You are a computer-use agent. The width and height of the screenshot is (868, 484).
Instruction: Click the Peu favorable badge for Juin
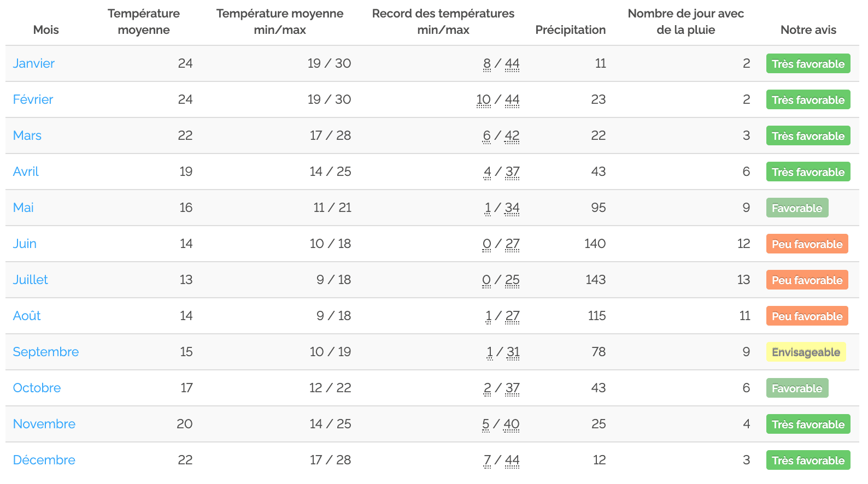(807, 244)
